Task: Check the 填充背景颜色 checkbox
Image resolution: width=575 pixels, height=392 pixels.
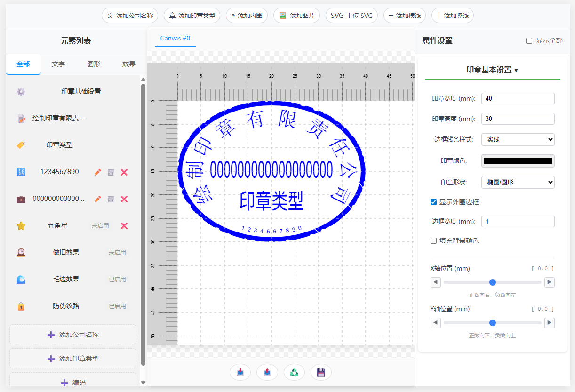Action: point(433,240)
